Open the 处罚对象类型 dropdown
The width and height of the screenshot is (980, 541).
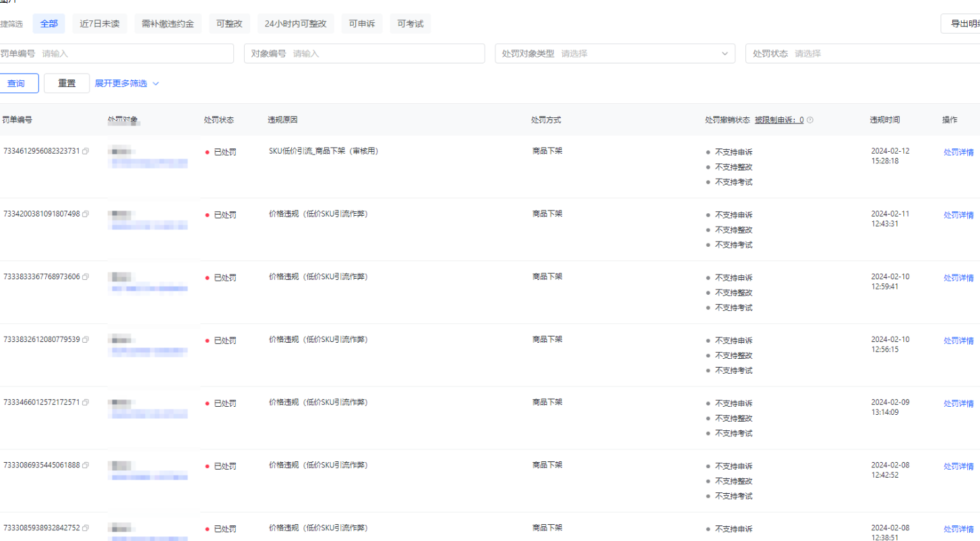click(x=614, y=53)
